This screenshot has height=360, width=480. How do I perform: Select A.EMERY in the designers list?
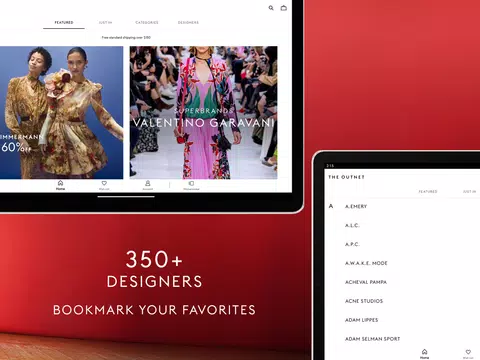pos(356,206)
